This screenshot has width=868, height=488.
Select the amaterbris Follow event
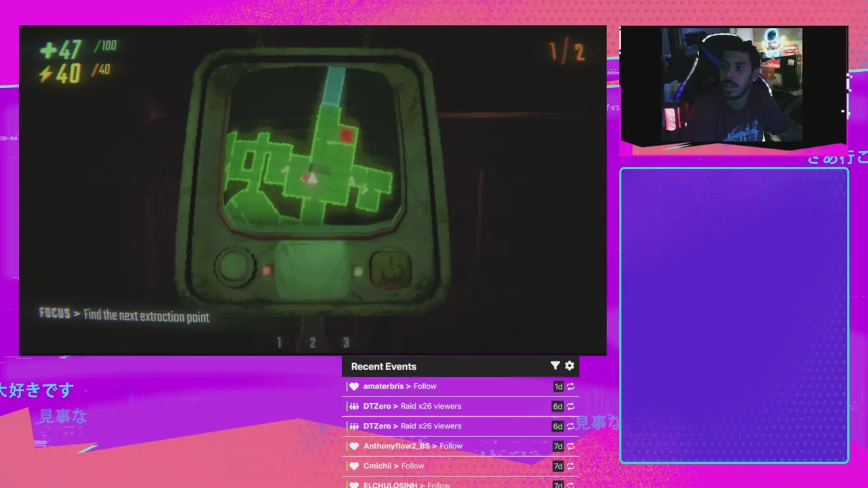(460, 386)
